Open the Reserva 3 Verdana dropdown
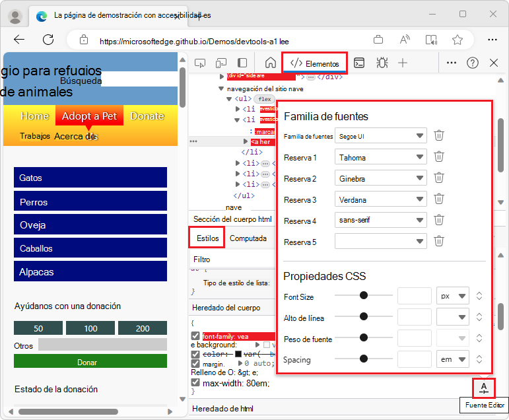This screenshot has width=509, height=420. [x=380, y=199]
